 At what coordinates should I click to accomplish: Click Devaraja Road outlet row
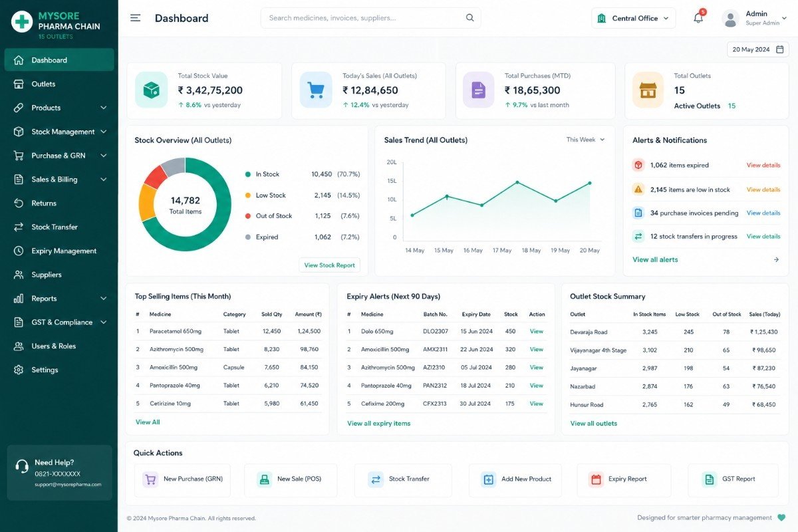click(x=675, y=332)
